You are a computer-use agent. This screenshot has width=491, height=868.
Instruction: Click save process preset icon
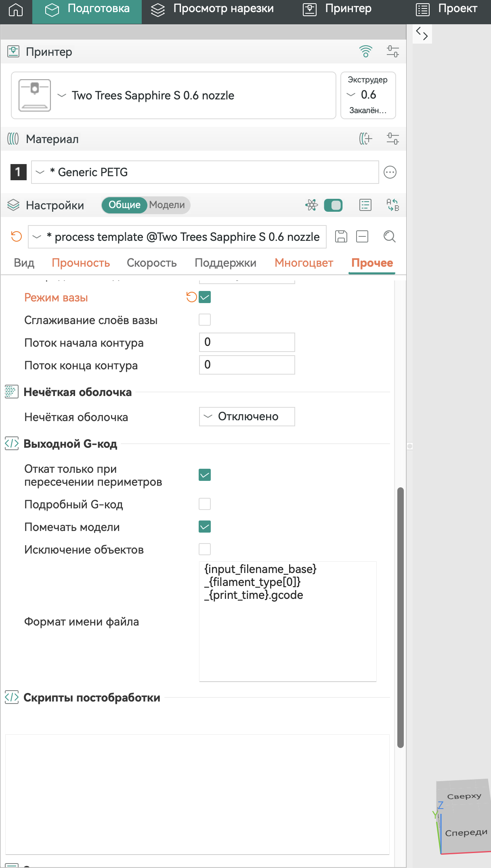pyautogui.click(x=341, y=236)
